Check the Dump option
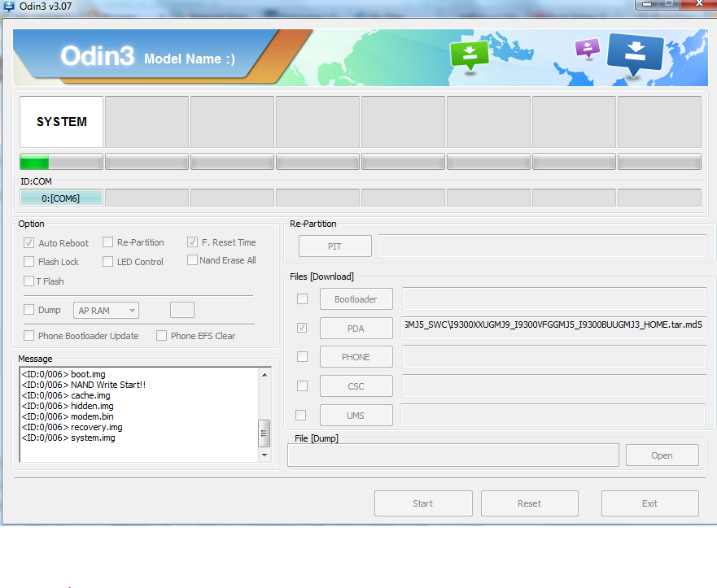The width and height of the screenshot is (717, 588). (28, 310)
